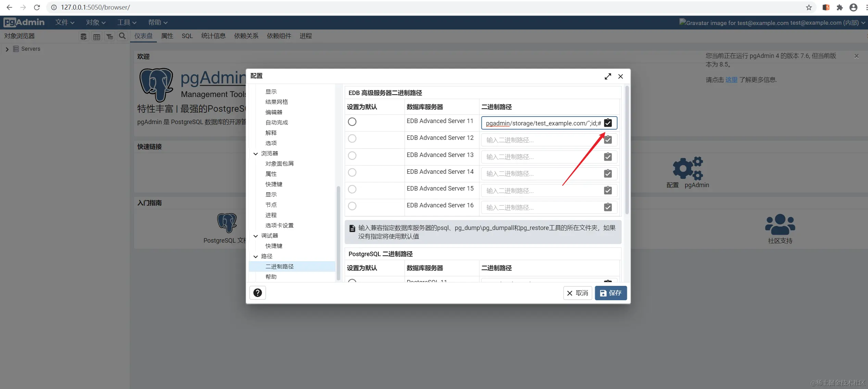Click the search objects magnifier icon
868x389 pixels.
click(122, 36)
